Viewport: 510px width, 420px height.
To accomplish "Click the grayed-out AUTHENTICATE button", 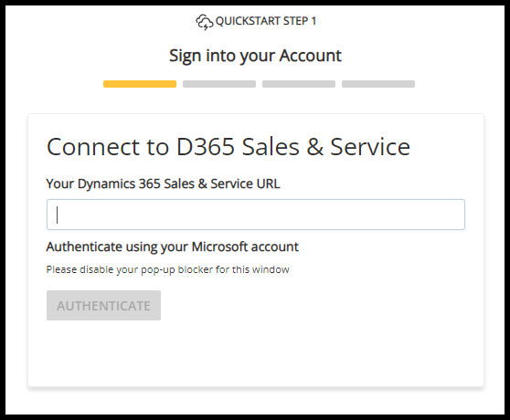I will click(x=104, y=305).
